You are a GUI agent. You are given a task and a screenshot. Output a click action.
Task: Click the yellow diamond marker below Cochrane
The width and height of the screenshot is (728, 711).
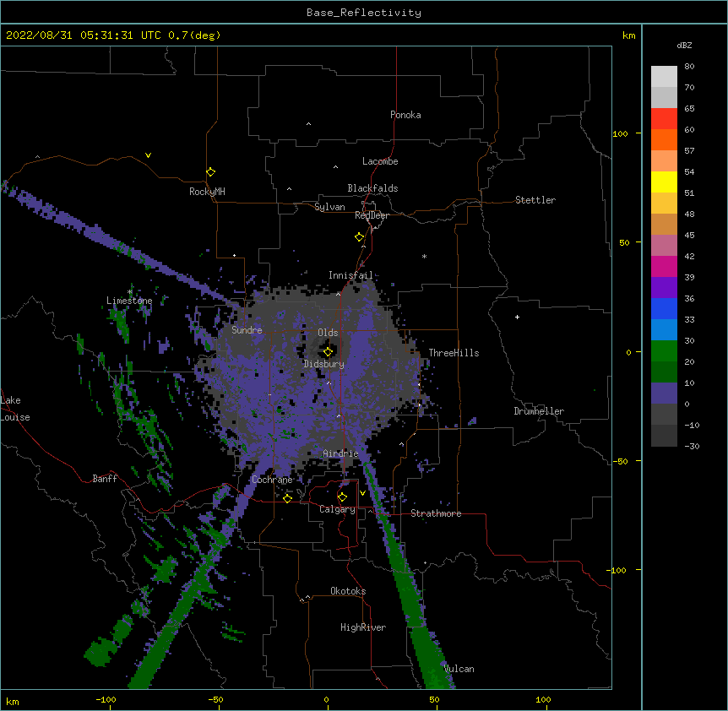pos(287,498)
